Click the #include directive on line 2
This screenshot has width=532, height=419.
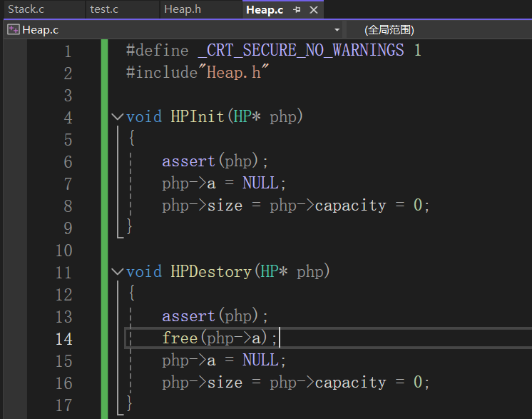click(162, 72)
